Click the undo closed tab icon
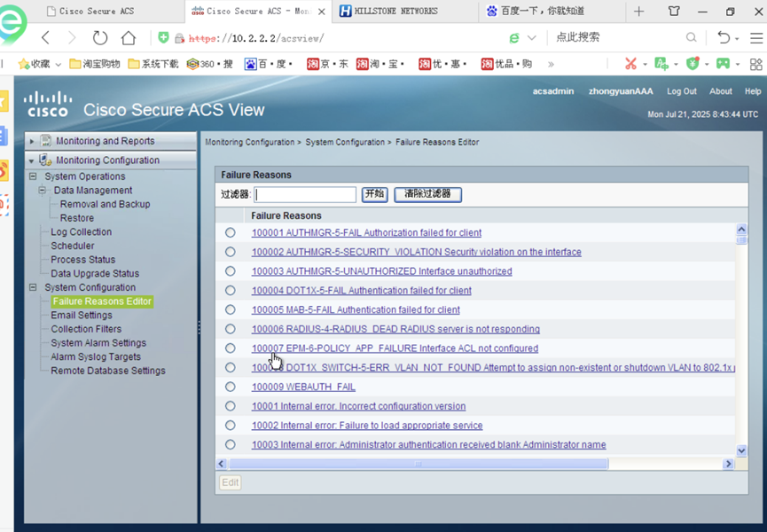767x532 pixels. click(724, 37)
